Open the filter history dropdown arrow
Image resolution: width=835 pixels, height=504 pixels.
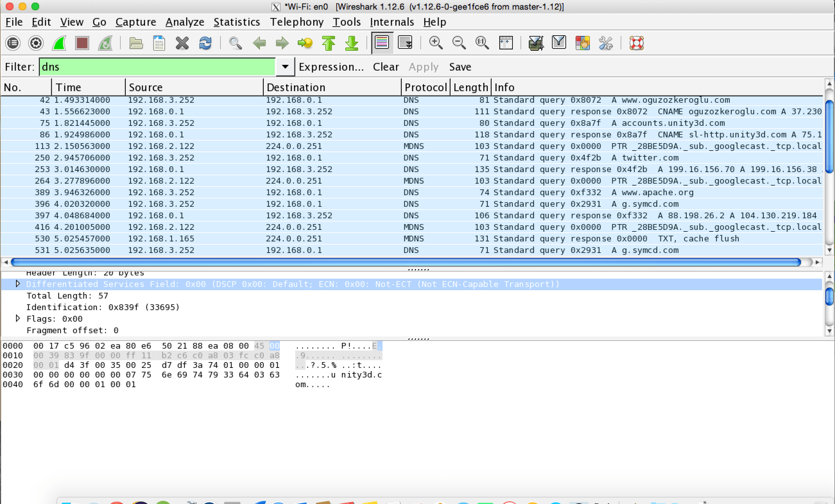(x=285, y=67)
